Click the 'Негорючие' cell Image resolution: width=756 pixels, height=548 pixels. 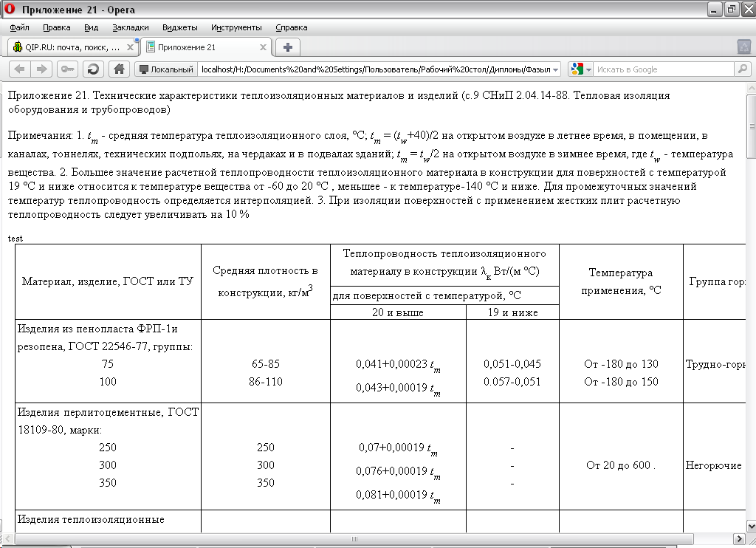click(714, 465)
